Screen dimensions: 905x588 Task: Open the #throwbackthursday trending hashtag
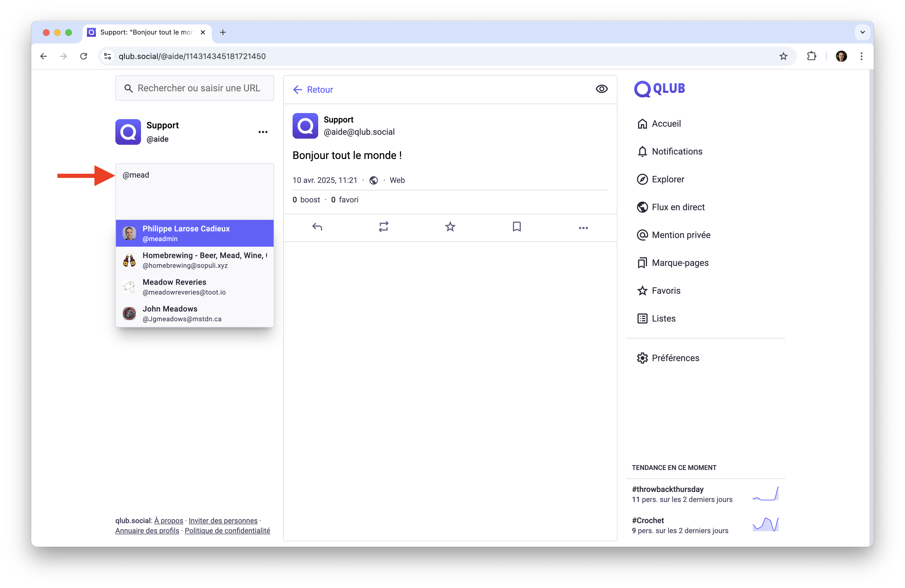click(x=667, y=489)
